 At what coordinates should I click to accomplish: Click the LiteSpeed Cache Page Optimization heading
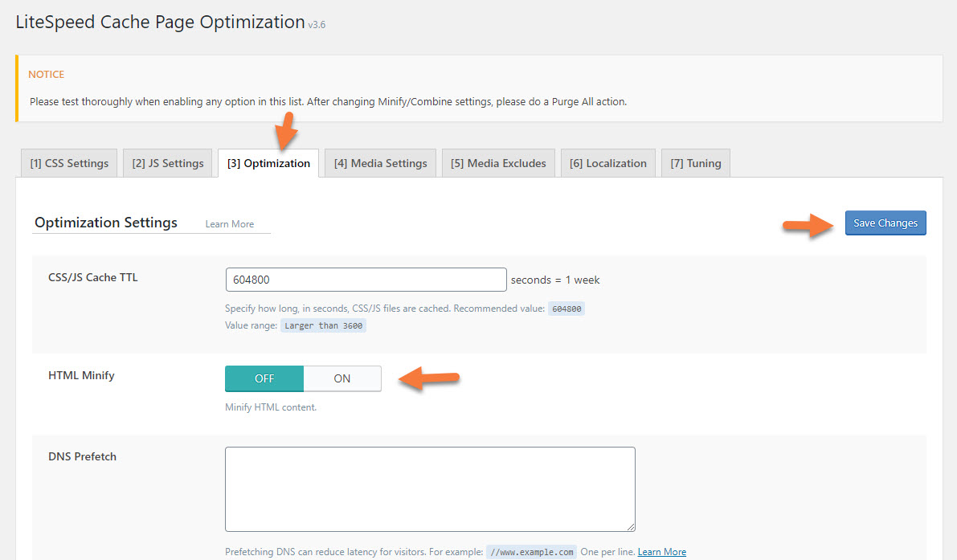[158, 22]
